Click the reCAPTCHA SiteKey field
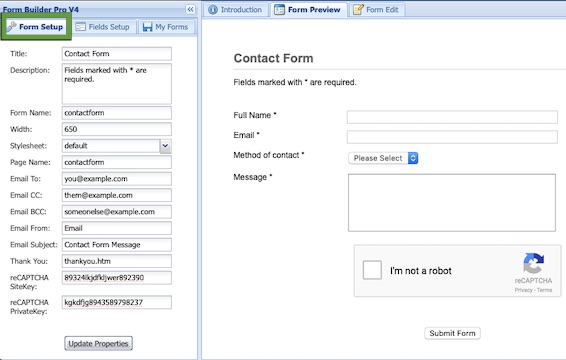The image size is (566, 360). tap(117, 278)
